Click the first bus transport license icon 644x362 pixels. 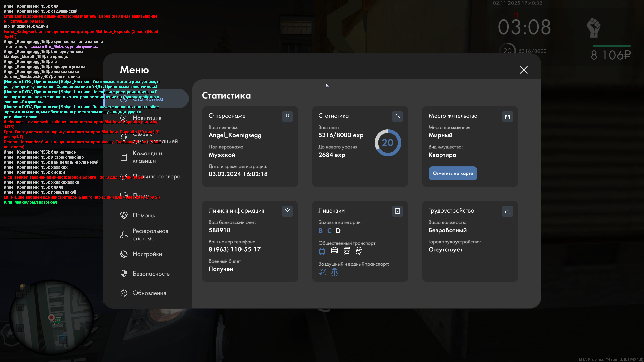[x=322, y=251]
